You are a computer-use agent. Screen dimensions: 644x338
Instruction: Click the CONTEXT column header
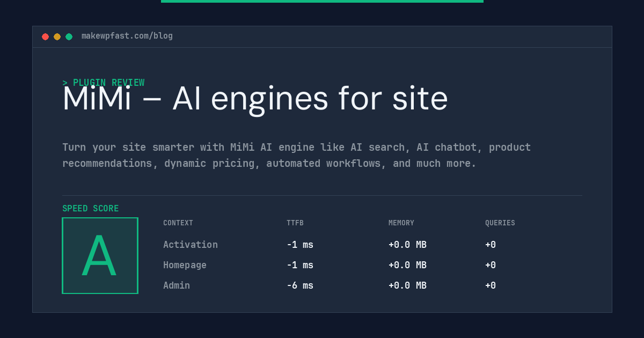(178, 223)
